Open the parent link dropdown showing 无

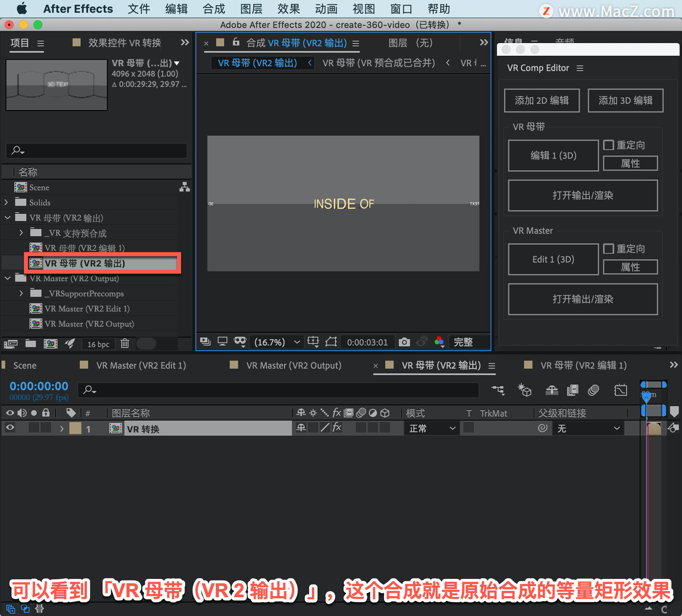(588, 428)
